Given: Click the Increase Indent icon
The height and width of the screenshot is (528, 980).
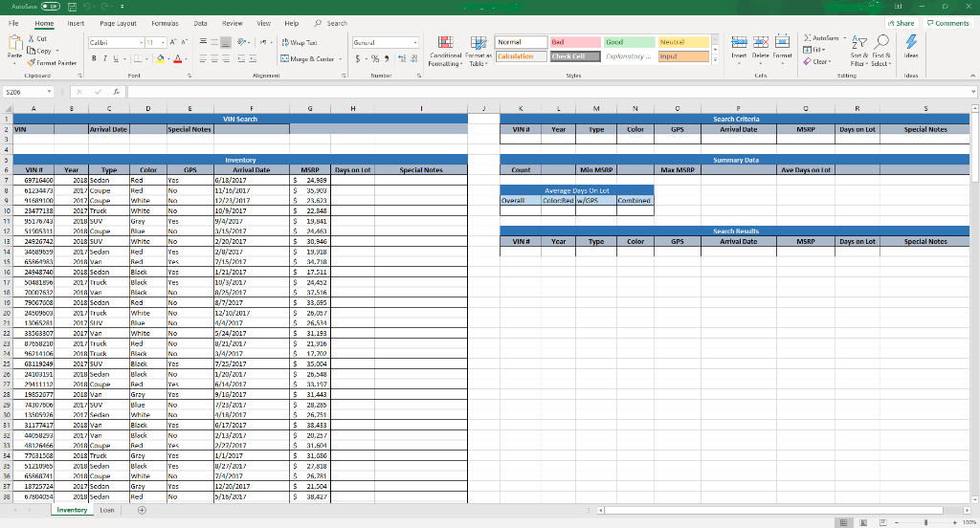Looking at the screenshot, I should point(253,58).
